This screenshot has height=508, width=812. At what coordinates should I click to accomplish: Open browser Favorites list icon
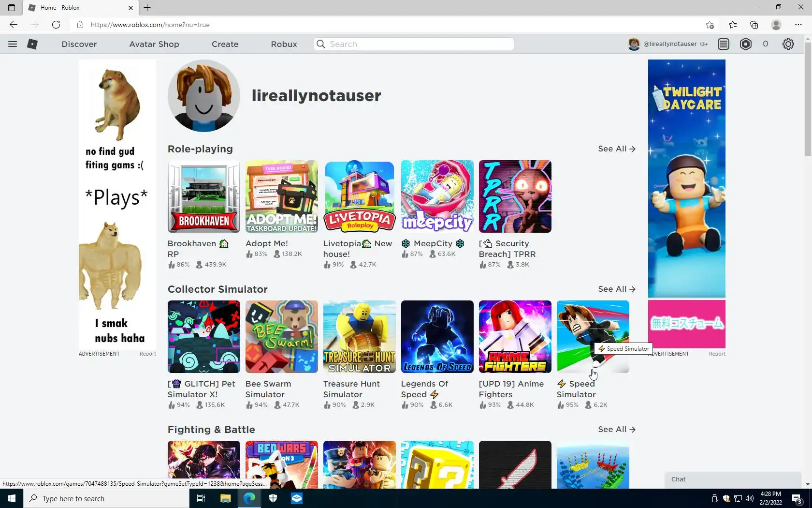(x=733, y=25)
